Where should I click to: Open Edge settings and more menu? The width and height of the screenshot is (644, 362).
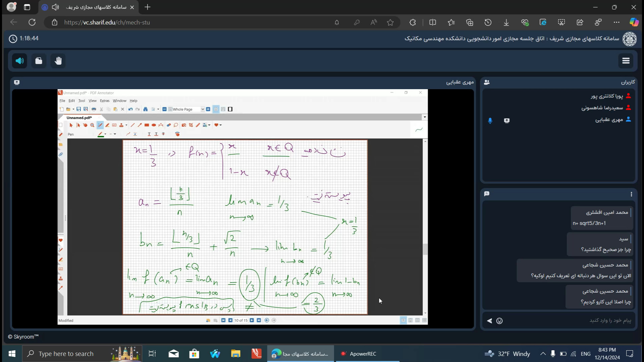tap(616, 22)
